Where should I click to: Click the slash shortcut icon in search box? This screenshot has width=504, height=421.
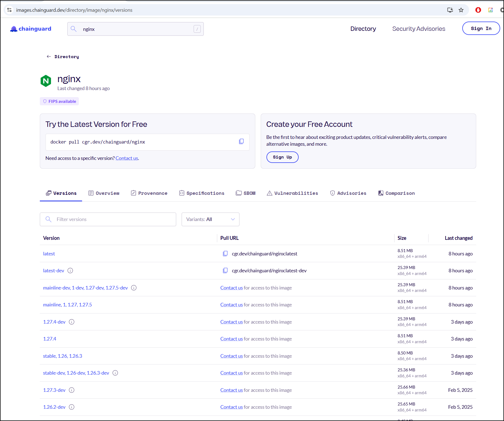(197, 29)
